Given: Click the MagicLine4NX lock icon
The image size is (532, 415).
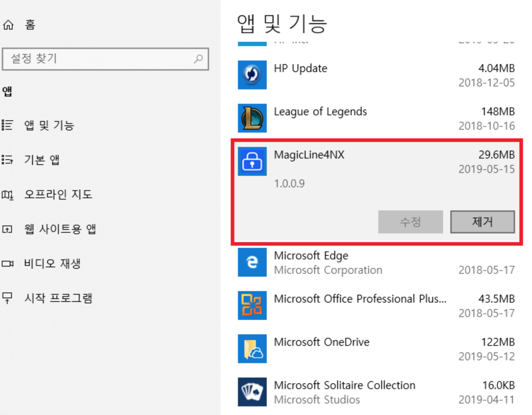Looking at the screenshot, I should [x=252, y=161].
